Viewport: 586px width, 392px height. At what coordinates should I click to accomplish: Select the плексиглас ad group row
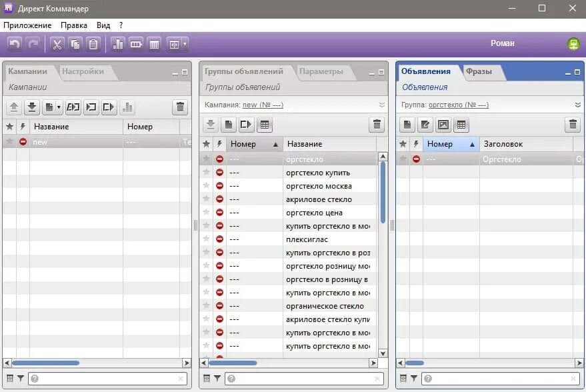pos(289,239)
